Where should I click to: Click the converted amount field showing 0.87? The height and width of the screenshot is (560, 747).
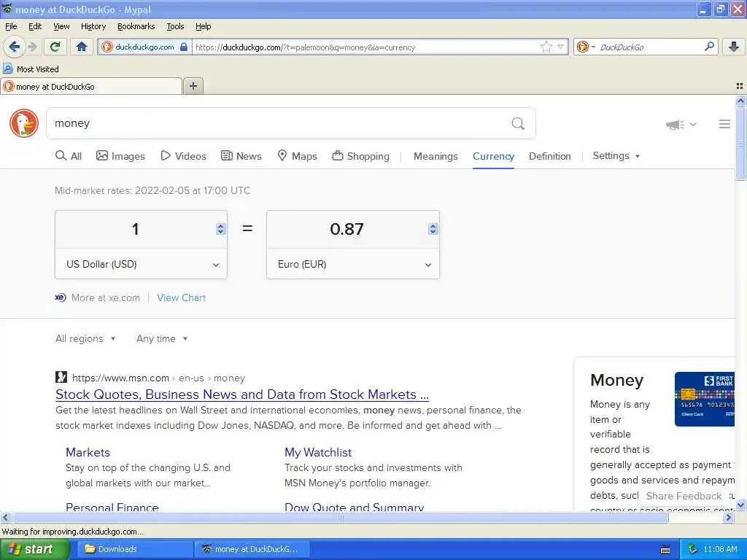[x=347, y=229]
